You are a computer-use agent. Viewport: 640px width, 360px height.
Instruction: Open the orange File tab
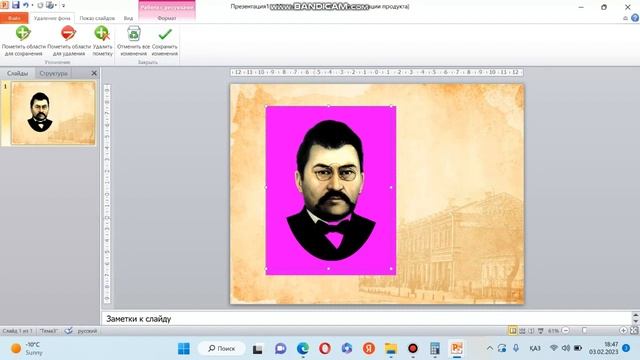[x=14, y=18]
